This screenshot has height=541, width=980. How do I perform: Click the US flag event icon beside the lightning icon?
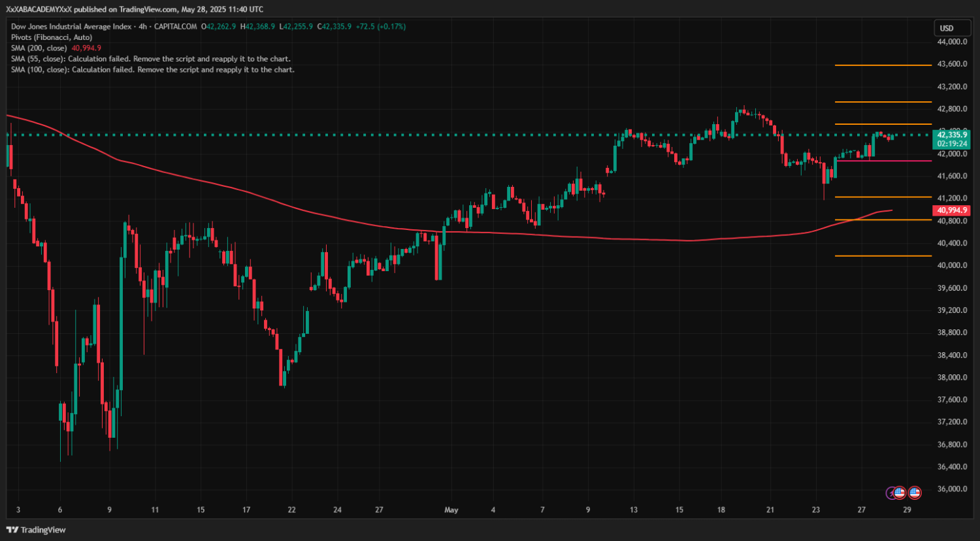(x=899, y=493)
